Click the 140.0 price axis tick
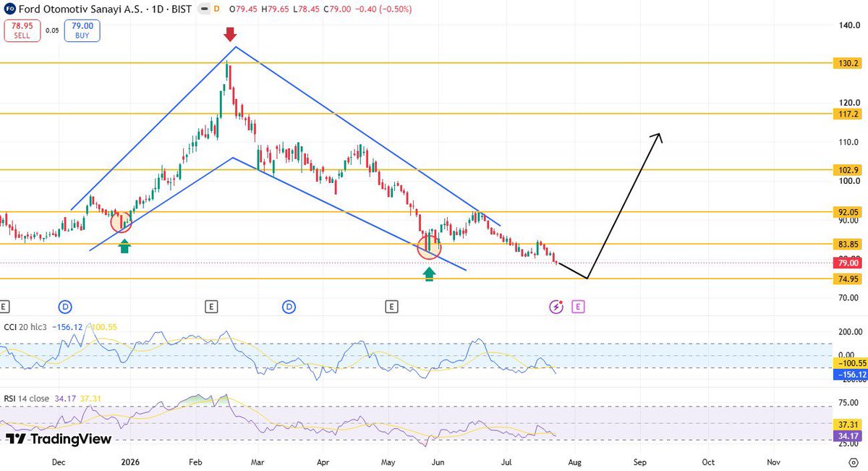Viewport: 868px width, 471px height. click(x=849, y=25)
